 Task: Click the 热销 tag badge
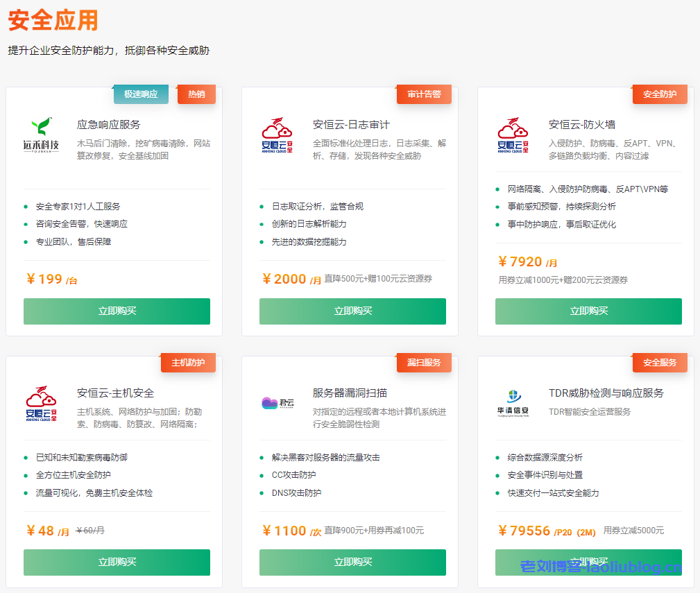point(196,94)
